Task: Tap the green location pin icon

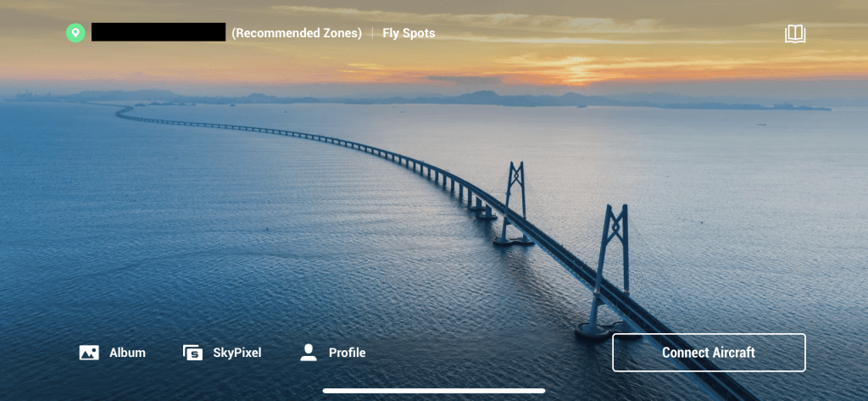Action: coord(75,33)
